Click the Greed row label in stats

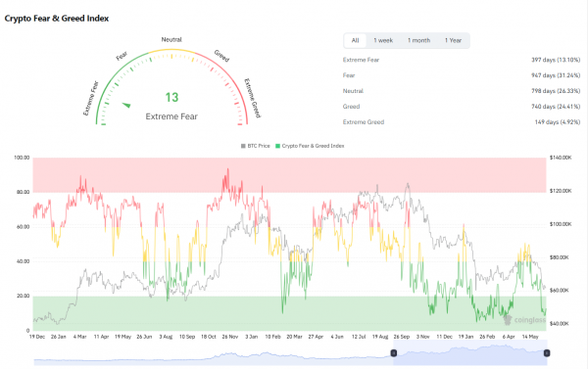click(351, 107)
